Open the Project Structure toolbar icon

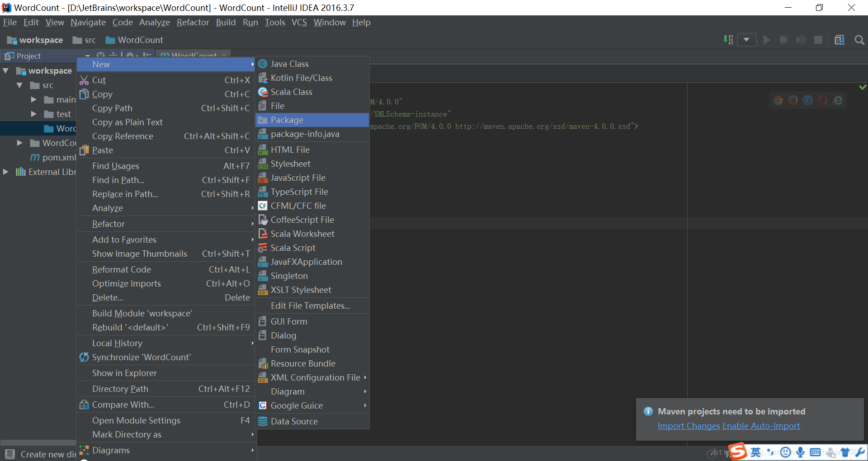tap(840, 40)
